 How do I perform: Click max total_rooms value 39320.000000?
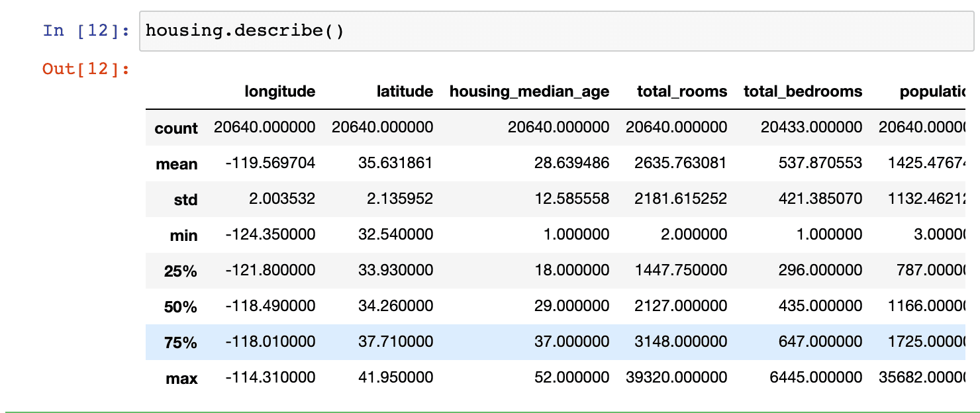[x=676, y=377]
